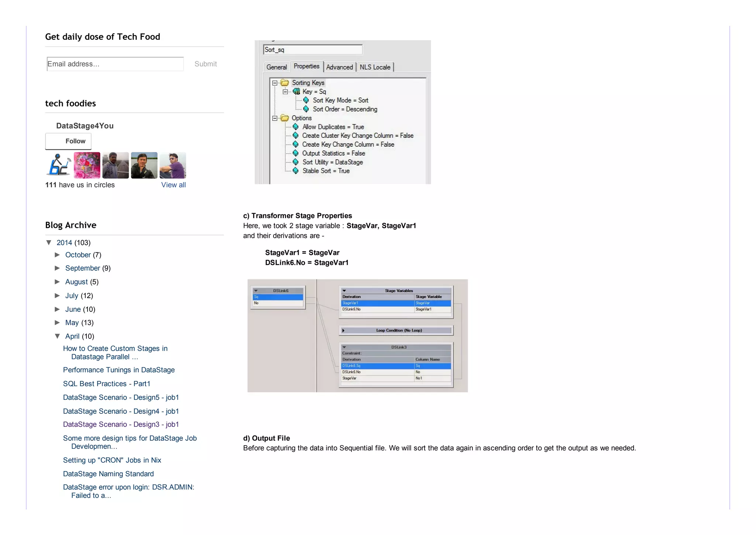Click the pink flowers circle avatar
The image size is (756, 535).
tap(87, 165)
